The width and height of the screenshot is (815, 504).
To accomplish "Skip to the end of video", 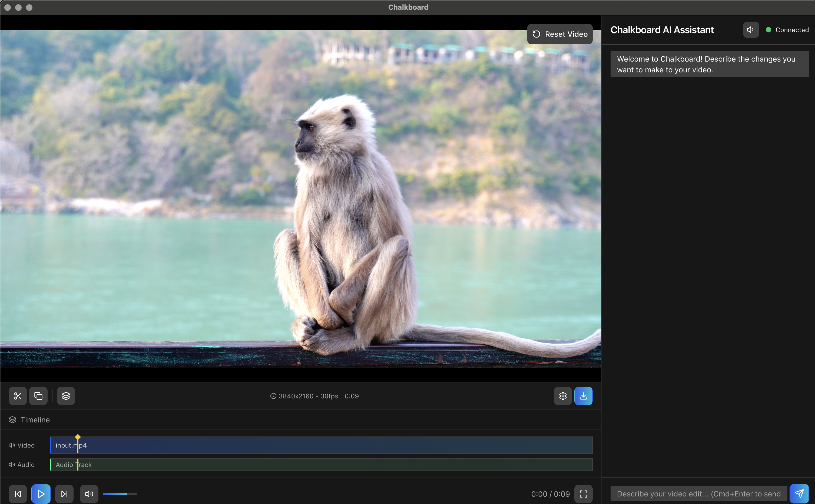I will tap(64, 494).
